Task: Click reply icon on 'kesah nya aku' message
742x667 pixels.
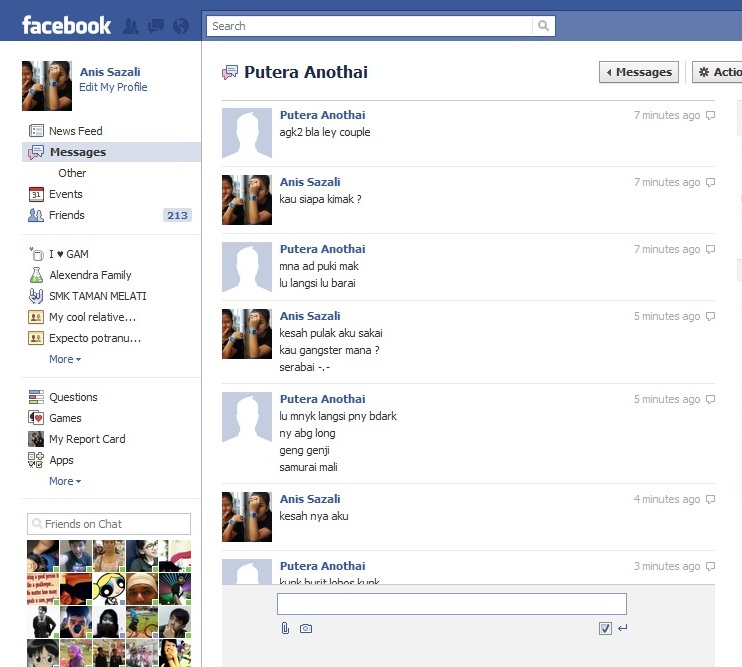Action: (x=710, y=500)
